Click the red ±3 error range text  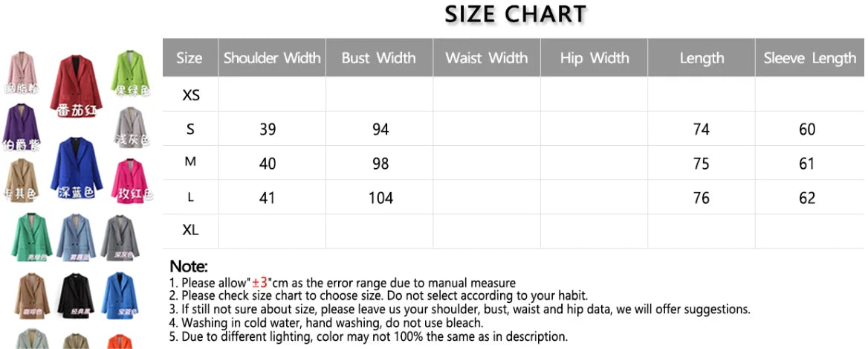click(259, 283)
